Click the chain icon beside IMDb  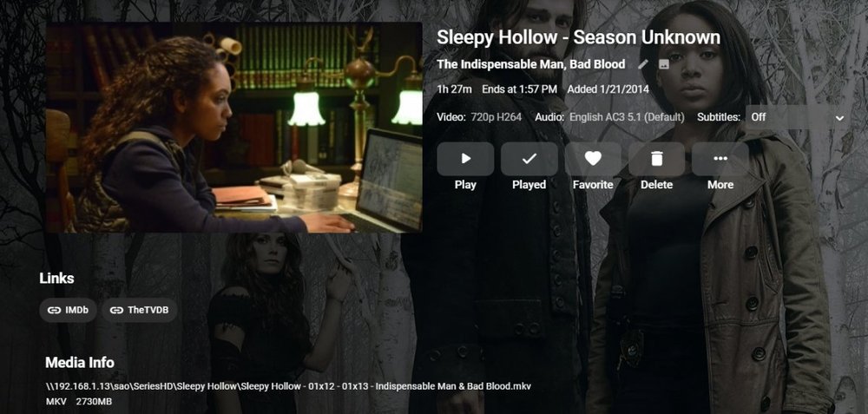click(x=54, y=310)
